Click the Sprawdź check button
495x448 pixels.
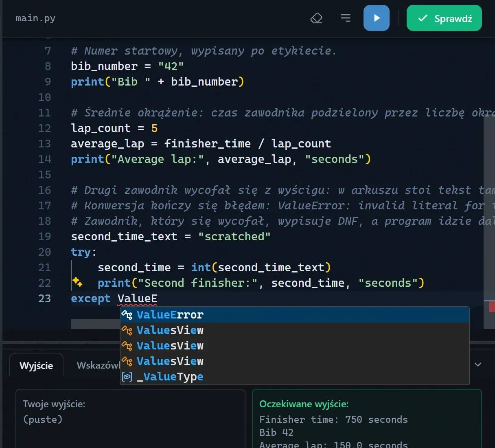[444, 18]
